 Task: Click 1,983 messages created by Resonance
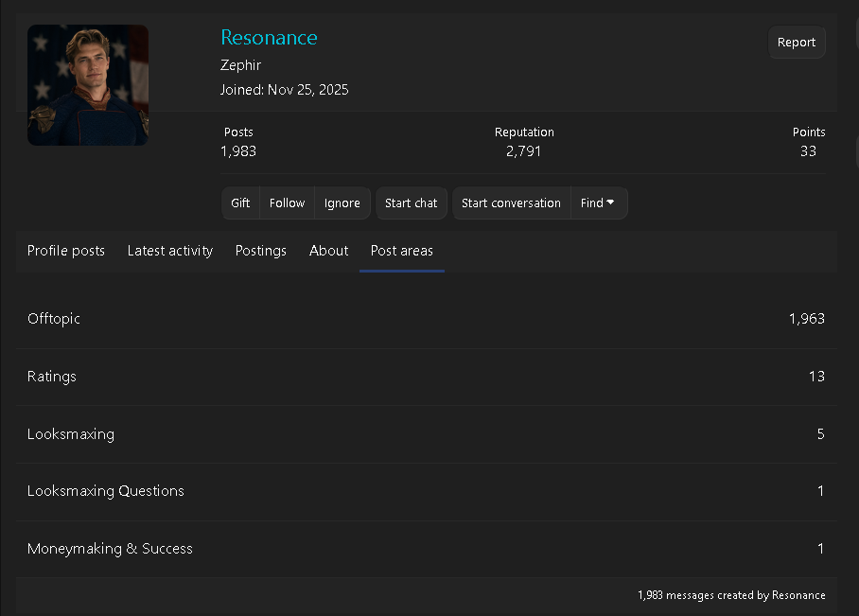point(731,595)
